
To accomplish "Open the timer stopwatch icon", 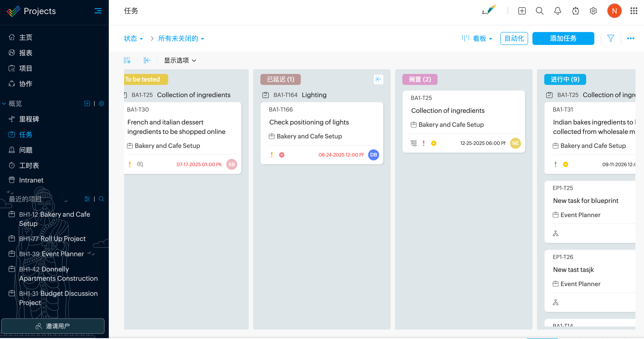I will (575, 11).
